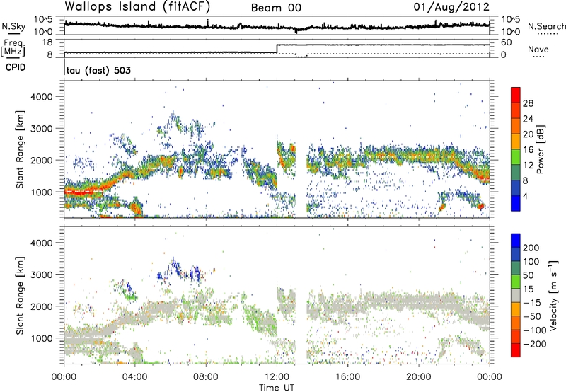Image resolution: width=566 pixels, height=392 pixels.
Task: Select the '-100' value on the velocity scale
Action: click(536, 330)
